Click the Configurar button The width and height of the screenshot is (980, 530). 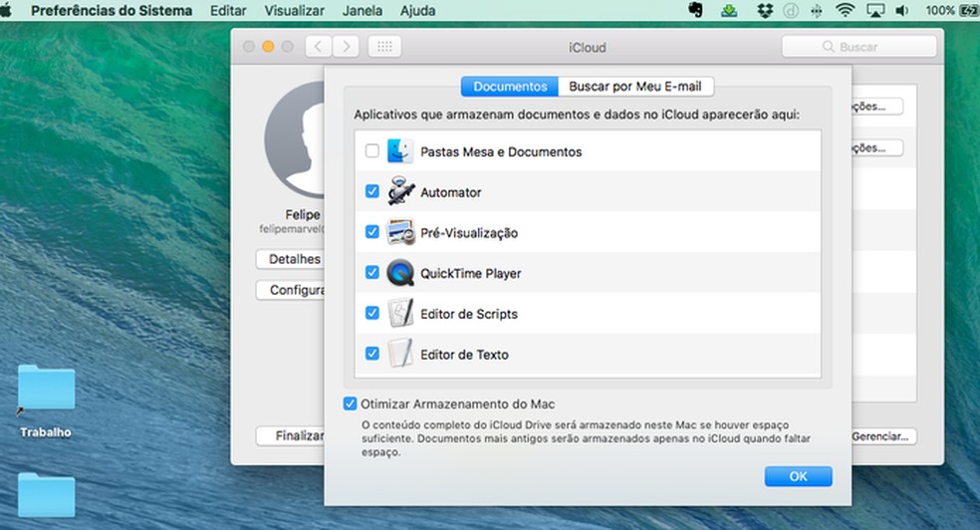point(290,290)
